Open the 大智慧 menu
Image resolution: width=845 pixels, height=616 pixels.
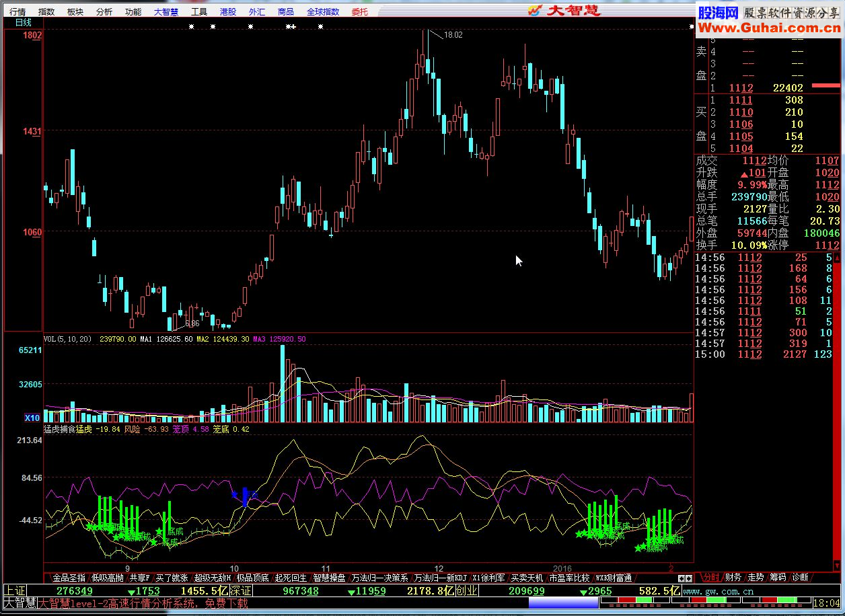(166, 11)
